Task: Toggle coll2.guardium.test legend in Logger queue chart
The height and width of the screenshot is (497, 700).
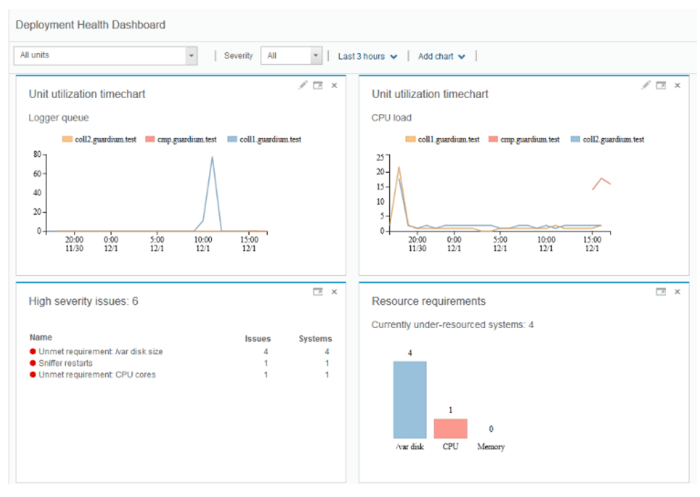Action: [98, 139]
